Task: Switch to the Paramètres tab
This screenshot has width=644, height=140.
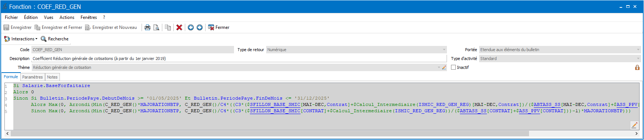Action: (x=33, y=77)
